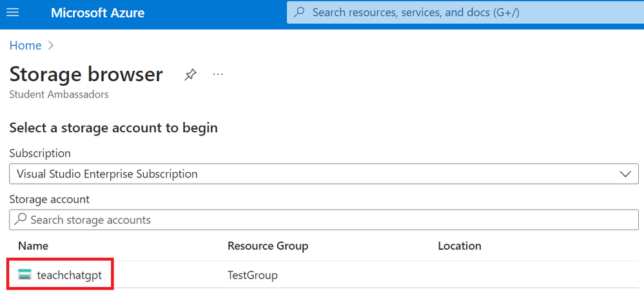Click the Subscription dropdown chevron arrow

pos(625,174)
